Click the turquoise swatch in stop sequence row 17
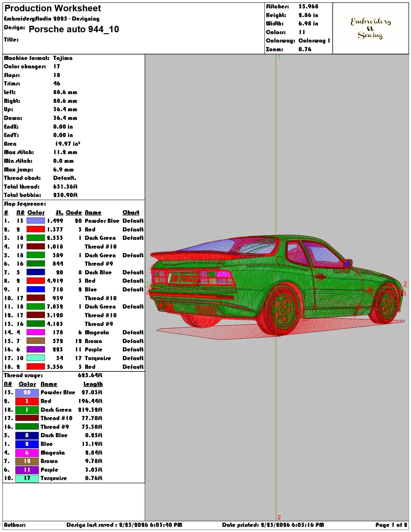Viewport: 411px width, 532px height. point(35,358)
